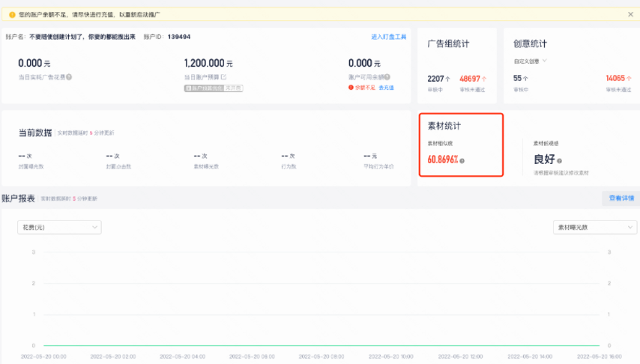Click edit icon next to 当日账户预算
The image size is (640, 364).
point(223,77)
